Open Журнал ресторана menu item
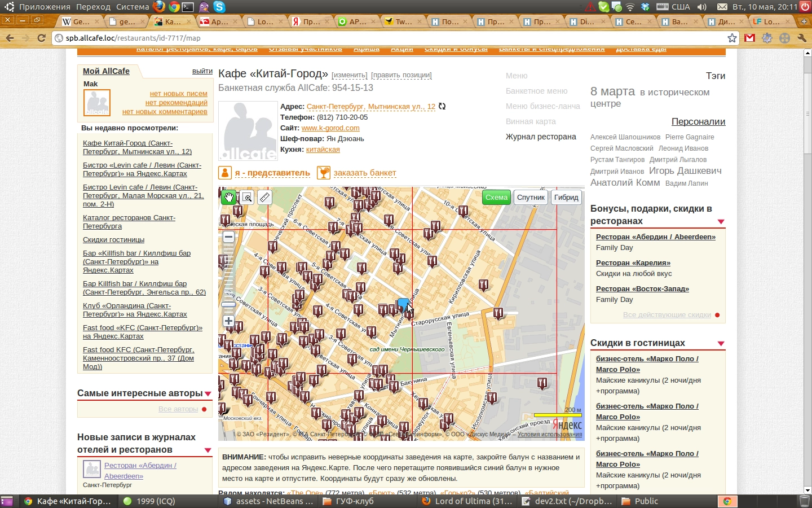This screenshot has width=812, height=508. click(x=541, y=137)
